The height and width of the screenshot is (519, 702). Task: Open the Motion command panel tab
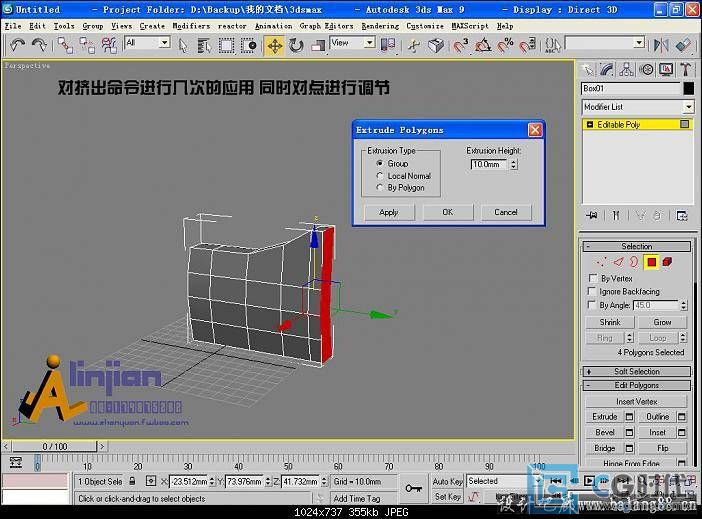pos(646,70)
